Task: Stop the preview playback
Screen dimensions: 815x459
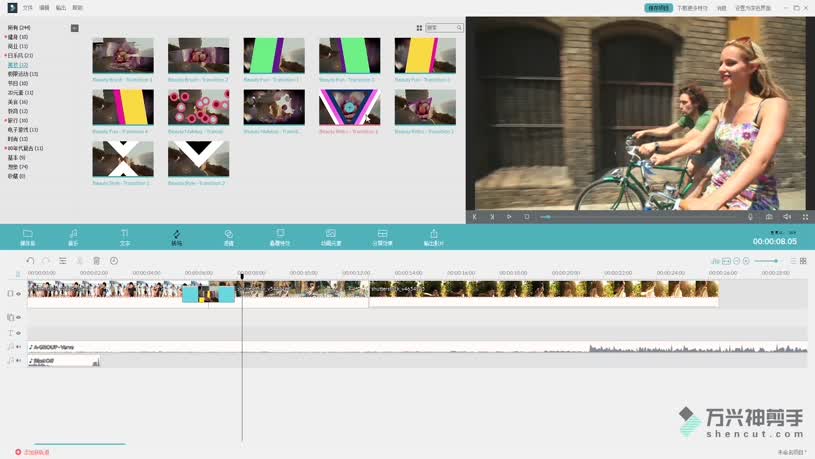Action: pos(527,217)
